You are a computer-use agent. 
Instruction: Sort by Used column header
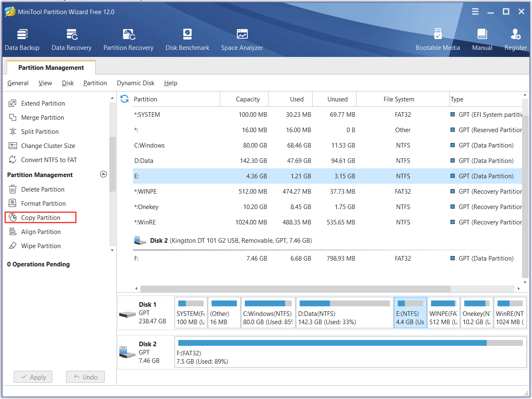291,99
